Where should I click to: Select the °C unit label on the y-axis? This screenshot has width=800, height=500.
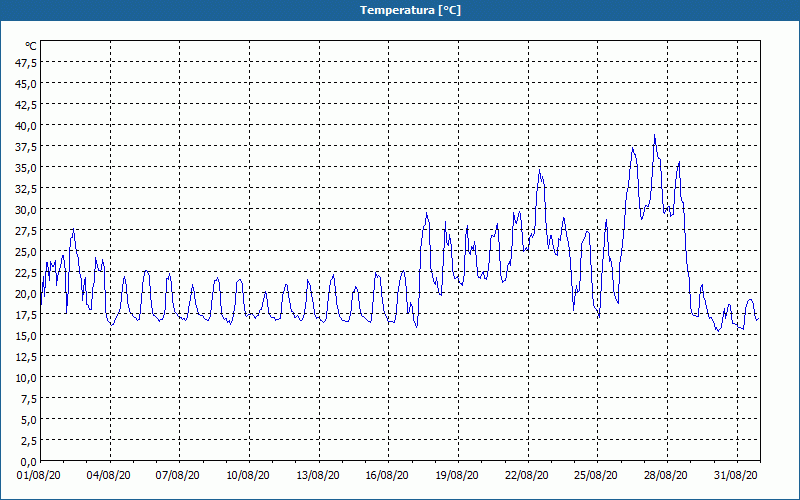click(x=31, y=46)
